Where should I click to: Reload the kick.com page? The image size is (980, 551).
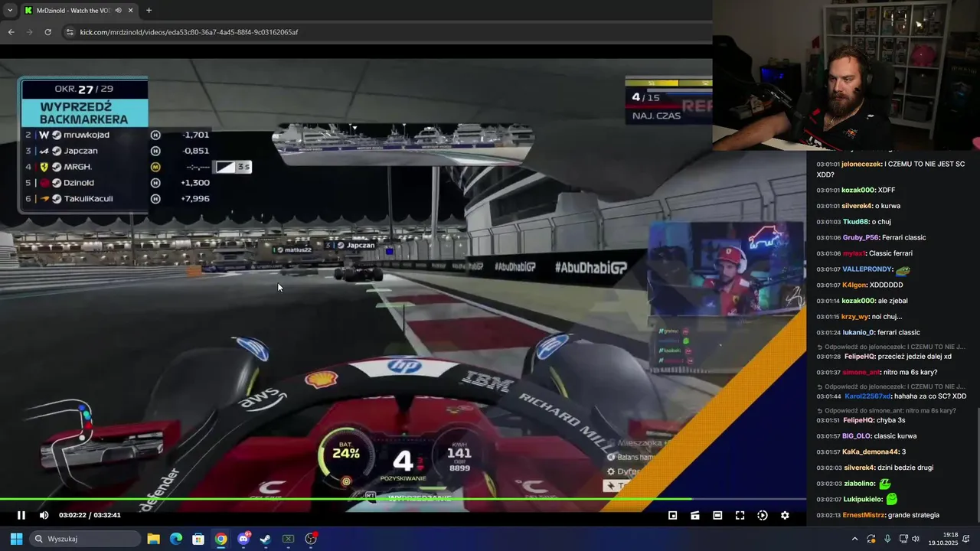click(x=47, y=32)
